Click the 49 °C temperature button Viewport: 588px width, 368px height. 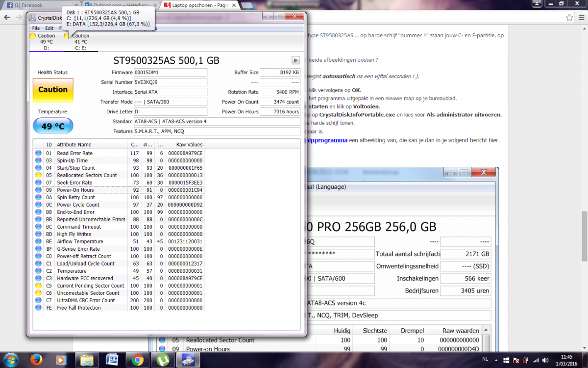[x=52, y=126]
